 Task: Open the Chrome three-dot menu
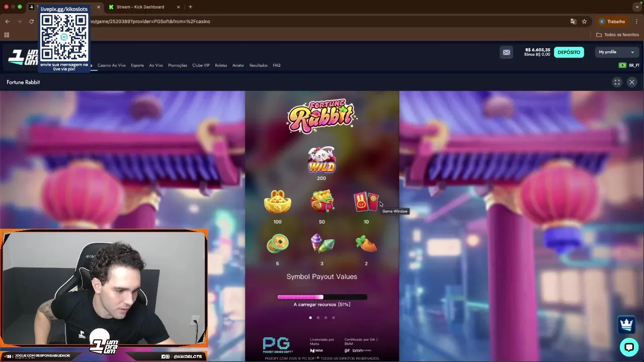636,22
